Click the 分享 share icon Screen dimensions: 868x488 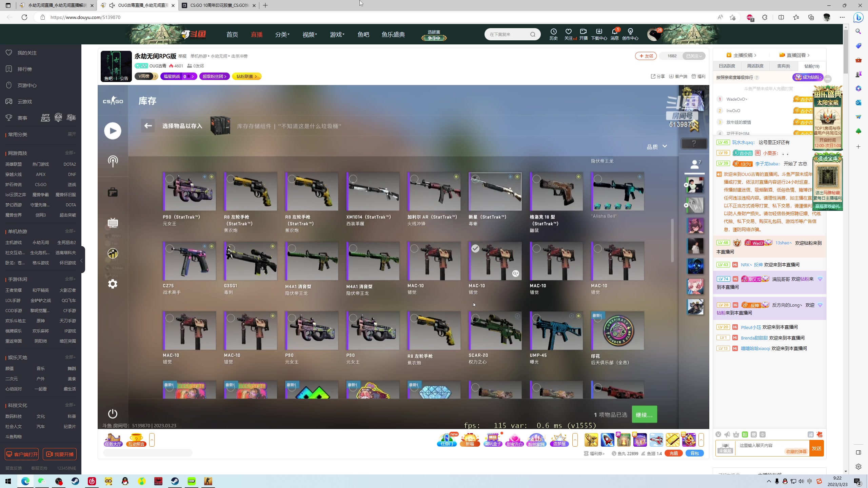pos(658,76)
